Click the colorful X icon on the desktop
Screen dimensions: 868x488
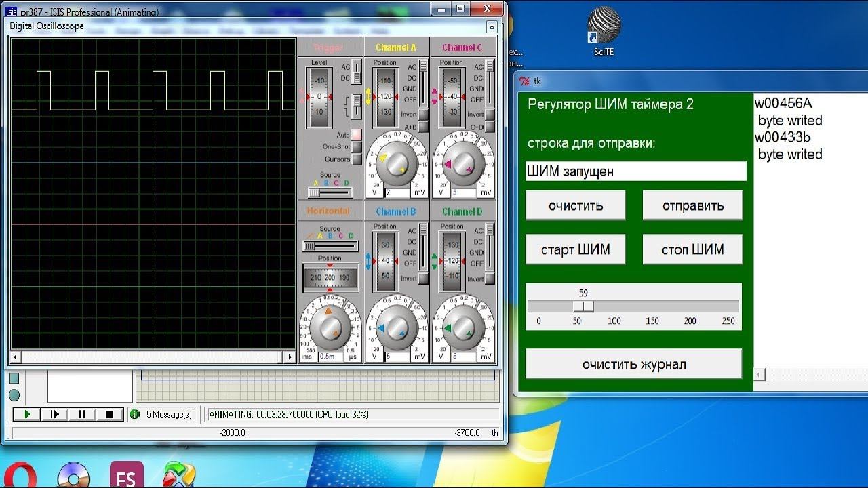coord(179,474)
